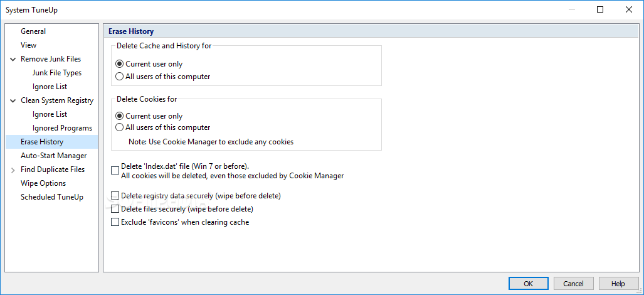Click the Cookie Manager note text
644x295 pixels.
[211, 142]
